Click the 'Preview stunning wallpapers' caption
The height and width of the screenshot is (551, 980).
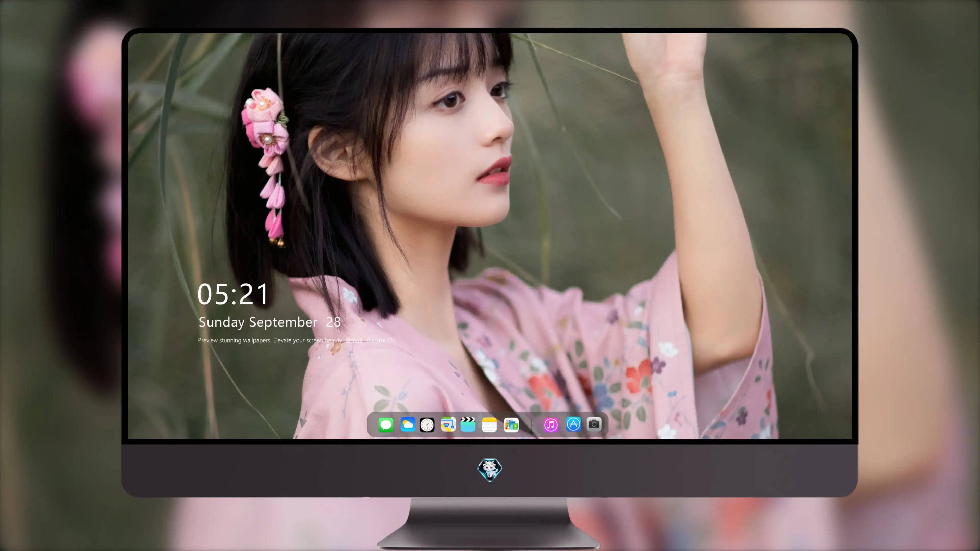(x=296, y=340)
